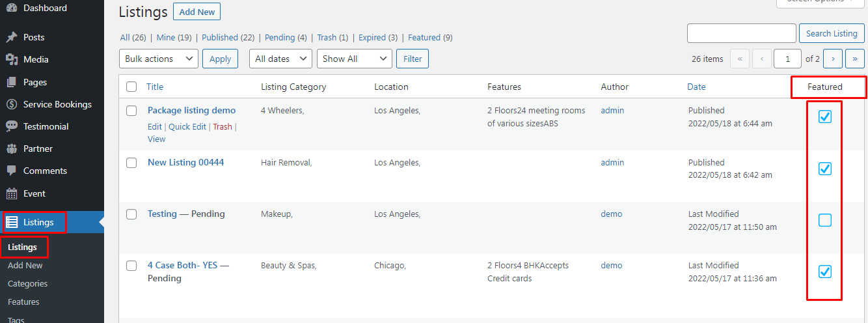The image size is (868, 323).
Task: Open Categories submenu item under Listings
Action: 27,283
